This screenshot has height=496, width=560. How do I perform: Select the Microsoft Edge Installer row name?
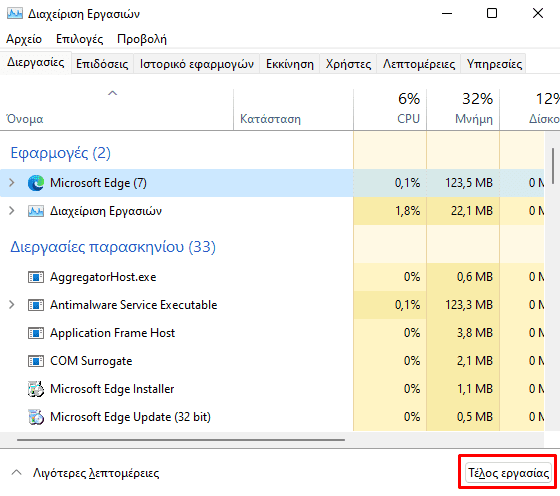(112, 389)
